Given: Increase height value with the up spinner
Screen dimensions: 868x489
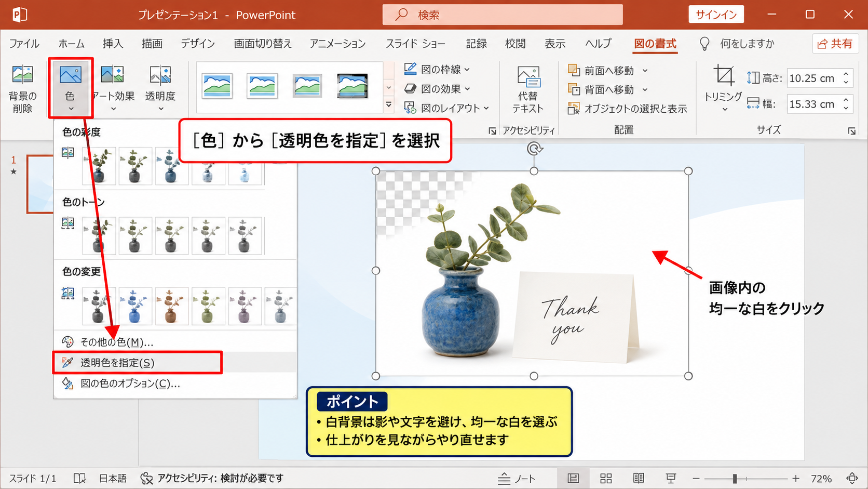Looking at the screenshot, I should [846, 74].
